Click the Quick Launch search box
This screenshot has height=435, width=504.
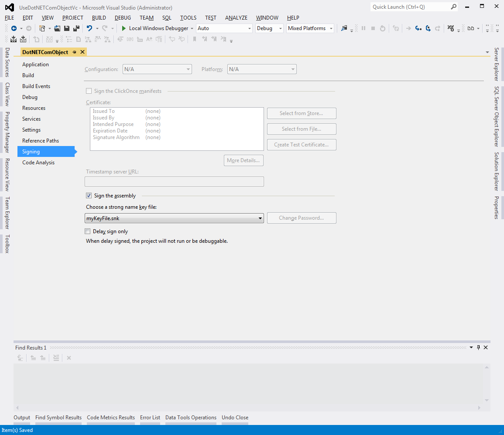(x=414, y=7)
